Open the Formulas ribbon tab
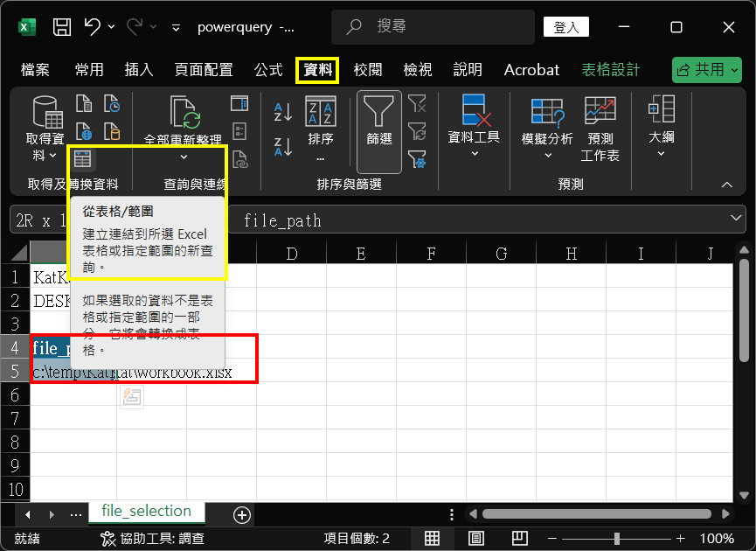The height and width of the screenshot is (551, 756). click(x=268, y=70)
